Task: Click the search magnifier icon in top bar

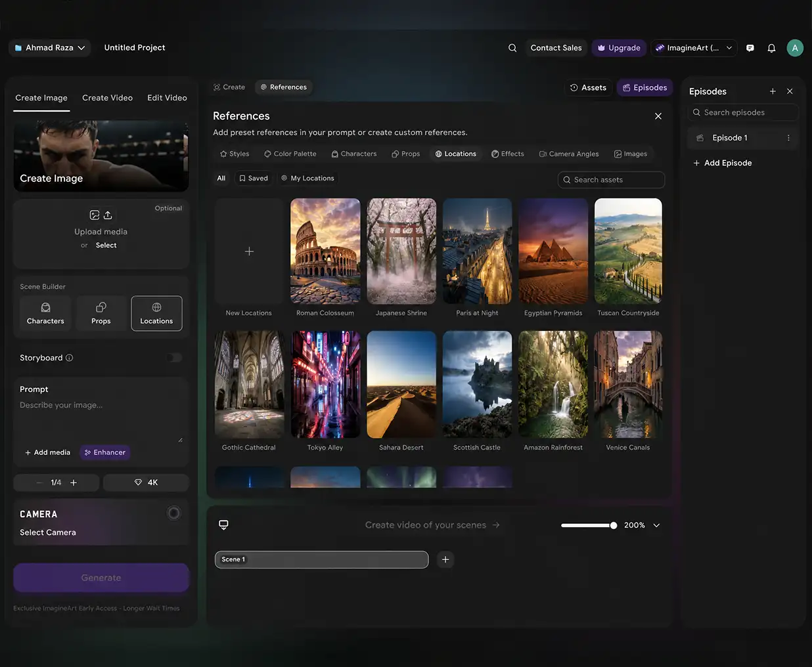Action: 512,48
